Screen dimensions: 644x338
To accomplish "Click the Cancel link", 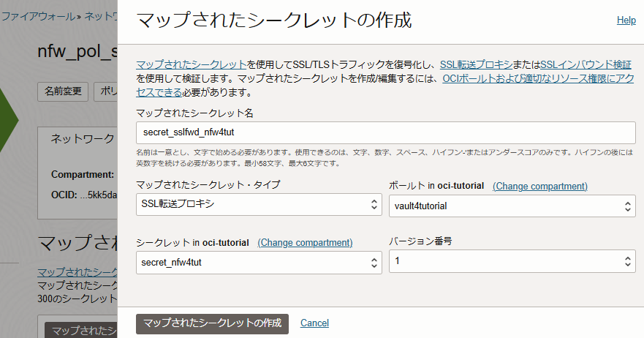I will pyautogui.click(x=314, y=323).
